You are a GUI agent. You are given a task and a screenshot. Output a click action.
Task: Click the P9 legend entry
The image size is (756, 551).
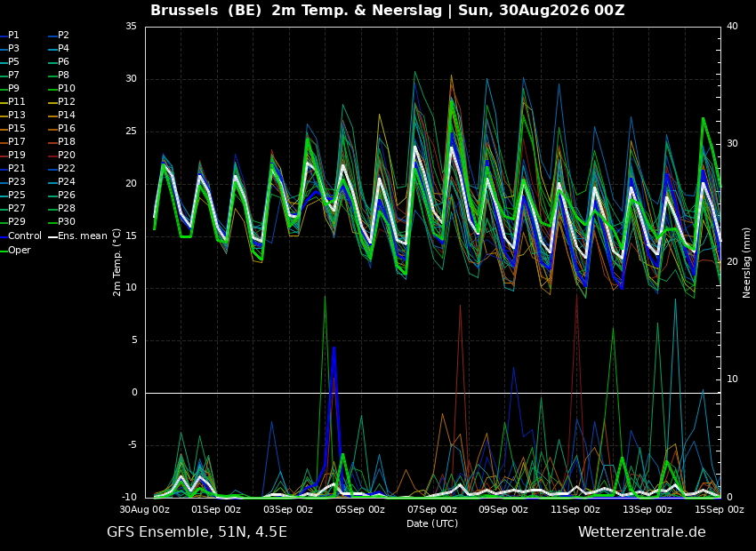[x=10, y=89]
